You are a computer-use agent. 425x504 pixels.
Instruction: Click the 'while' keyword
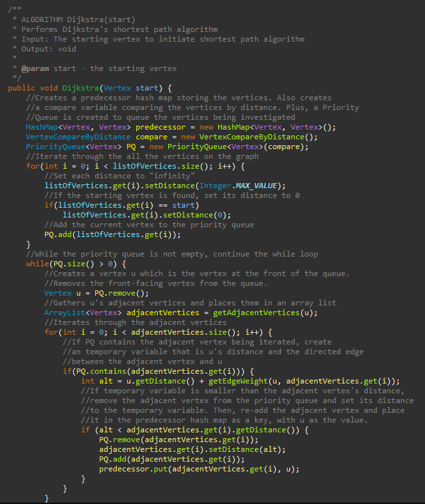pos(37,264)
